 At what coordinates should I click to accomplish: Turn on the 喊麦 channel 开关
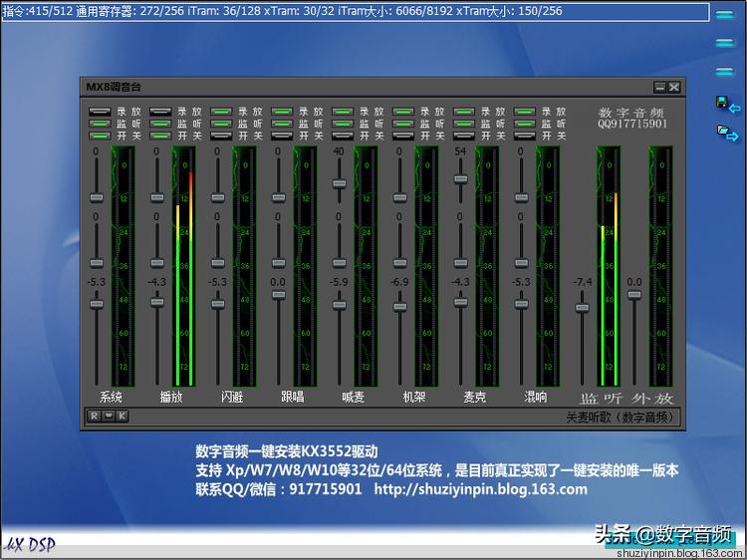343,136
